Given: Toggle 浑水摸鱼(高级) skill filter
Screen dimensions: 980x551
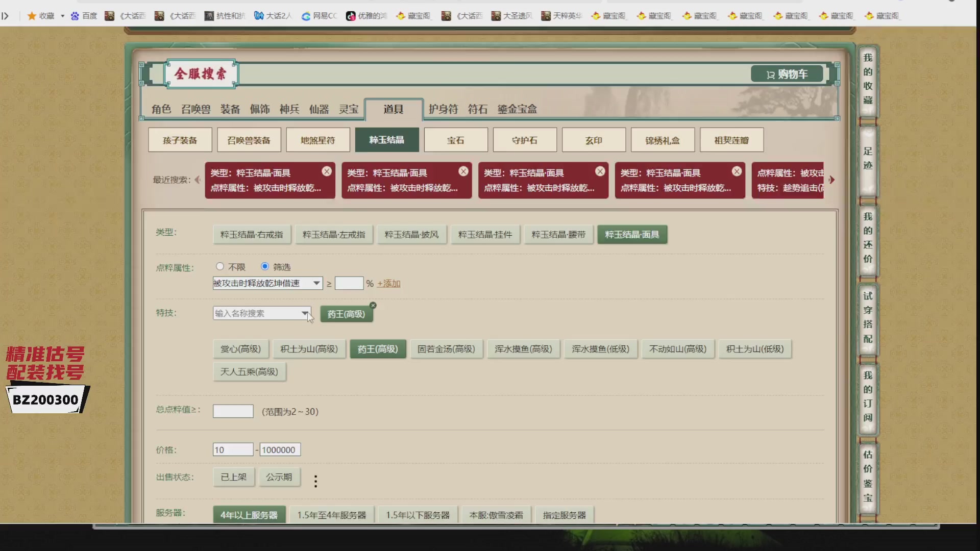Looking at the screenshot, I should tap(523, 349).
